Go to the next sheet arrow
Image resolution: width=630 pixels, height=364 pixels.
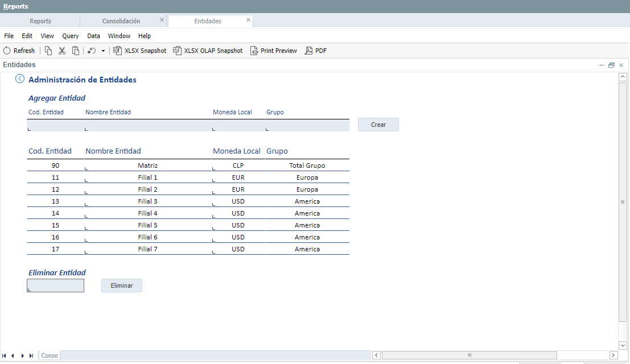(x=22, y=355)
